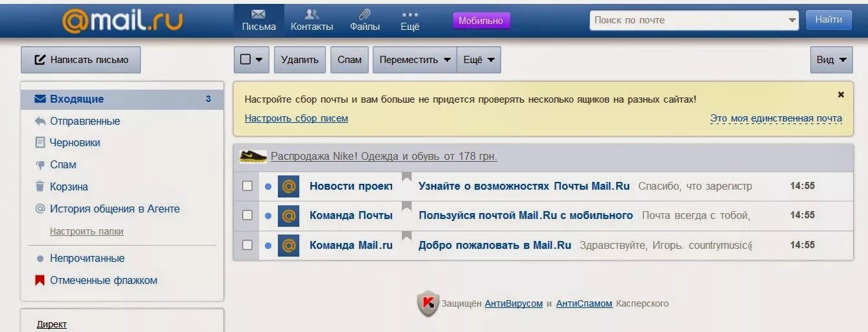Screen dimensions: 868x332
Task: Click the @mail.ru logo
Action: pyautogui.click(x=122, y=21)
